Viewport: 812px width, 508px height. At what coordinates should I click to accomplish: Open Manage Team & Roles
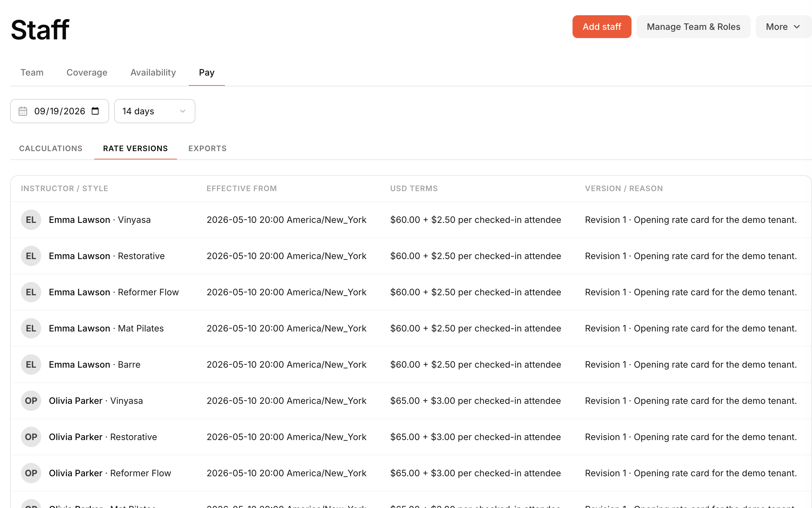click(694, 27)
